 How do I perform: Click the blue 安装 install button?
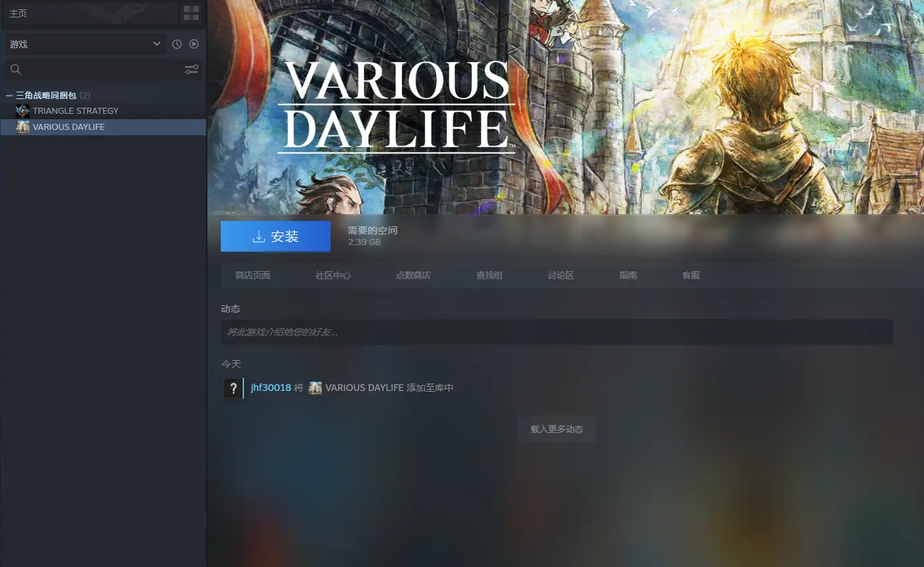coord(276,236)
